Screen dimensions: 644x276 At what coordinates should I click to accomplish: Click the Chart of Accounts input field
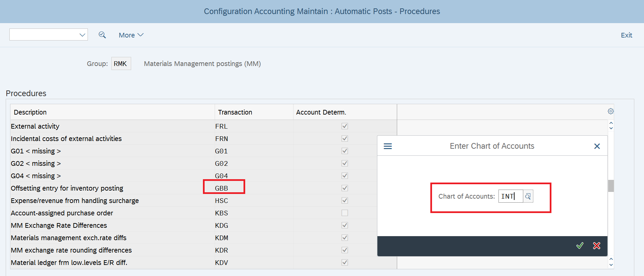coord(510,196)
